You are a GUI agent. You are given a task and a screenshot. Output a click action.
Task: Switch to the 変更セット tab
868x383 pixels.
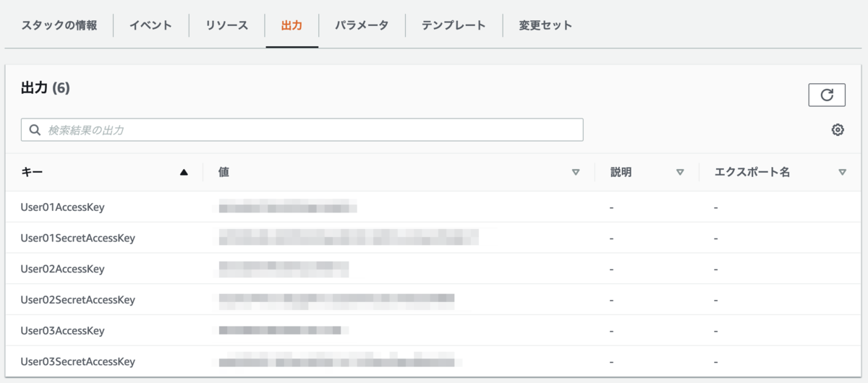(545, 25)
